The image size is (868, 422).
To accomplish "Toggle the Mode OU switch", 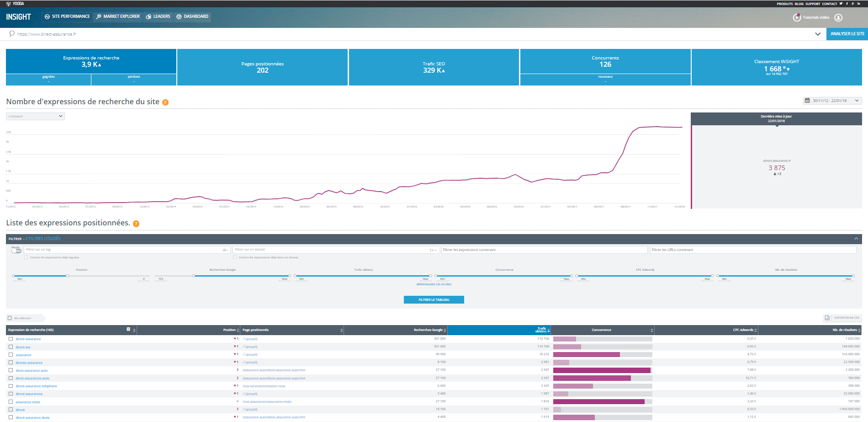I will point(16,250).
